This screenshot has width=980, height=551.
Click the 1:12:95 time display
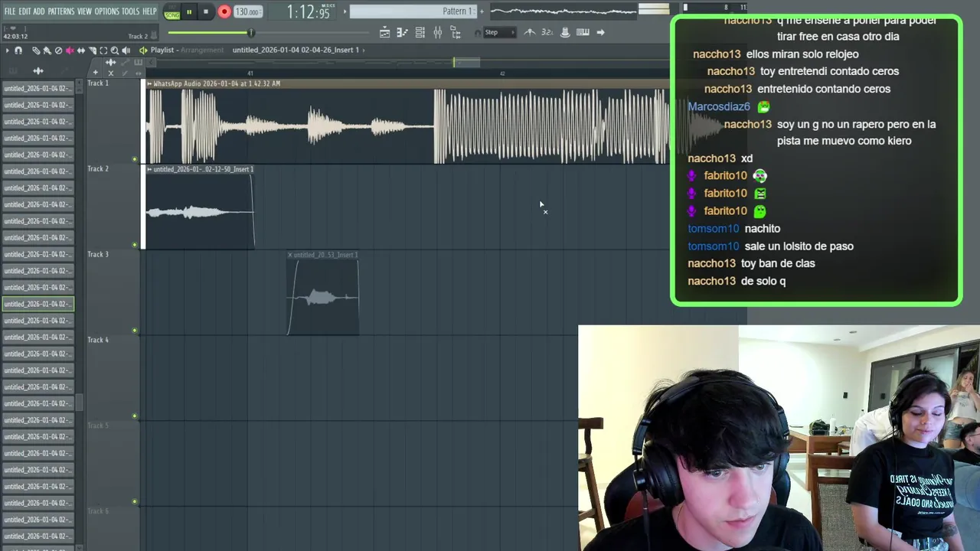(x=309, y=11)
